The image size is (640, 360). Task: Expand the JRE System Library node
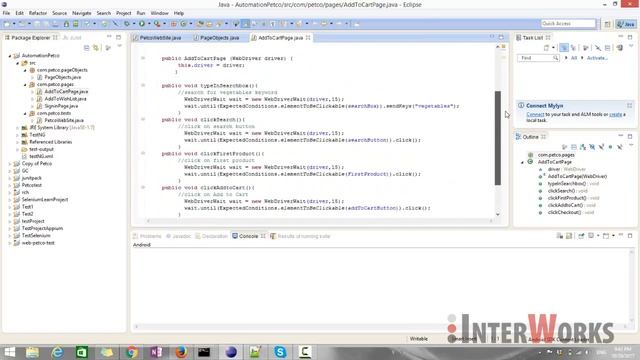click(18, 128)
